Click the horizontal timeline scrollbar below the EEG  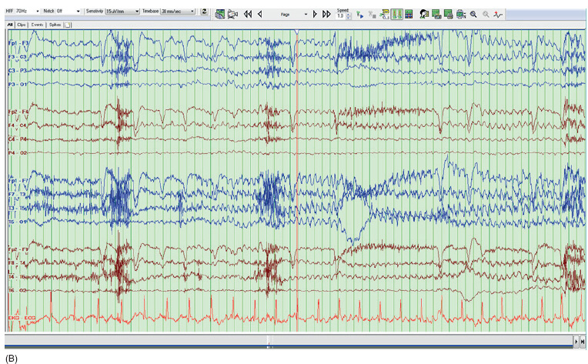(x=289, y=339)
